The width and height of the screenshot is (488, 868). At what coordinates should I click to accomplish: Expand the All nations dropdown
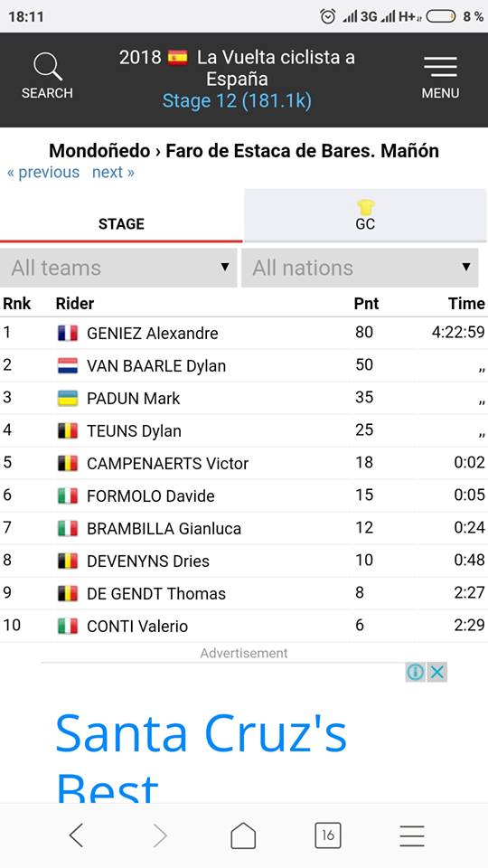pyautogui.click(x=360, y=268)
